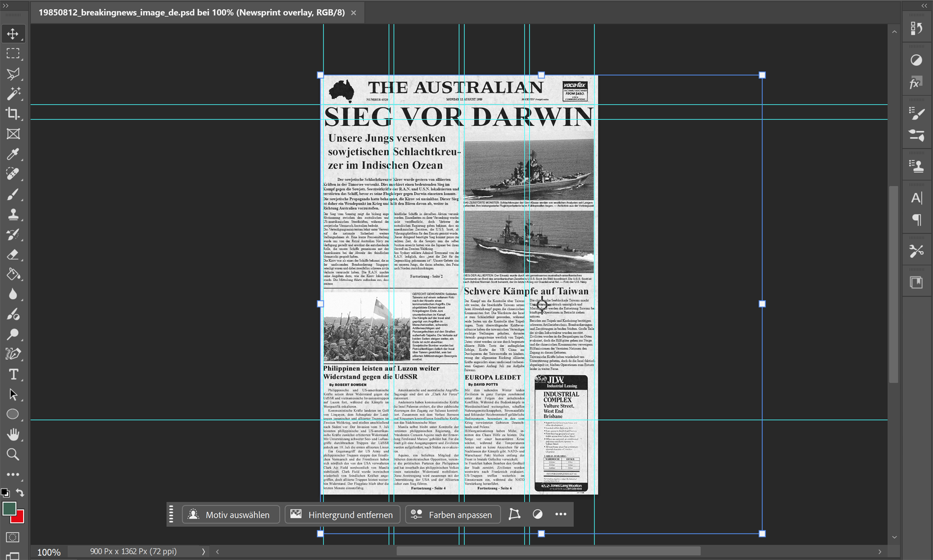
Task: Select the Ellipse shape tool
Action: click(13, 414)
